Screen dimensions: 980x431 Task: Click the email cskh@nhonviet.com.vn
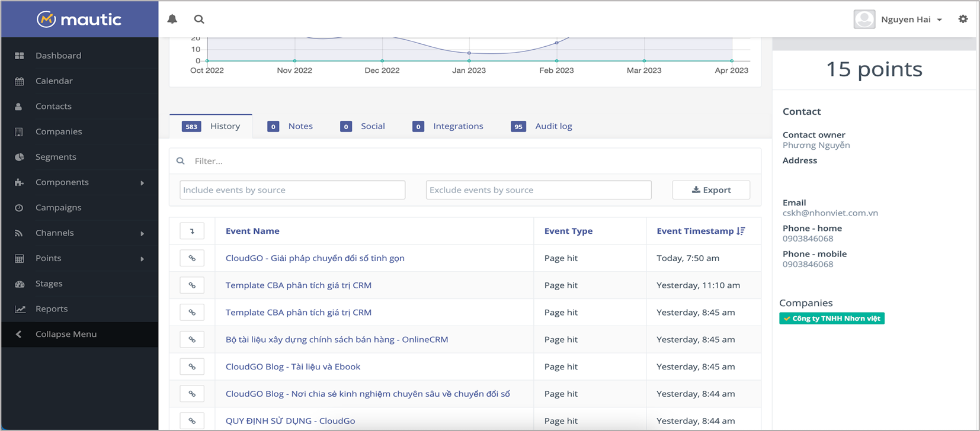(x=830, y=213)
